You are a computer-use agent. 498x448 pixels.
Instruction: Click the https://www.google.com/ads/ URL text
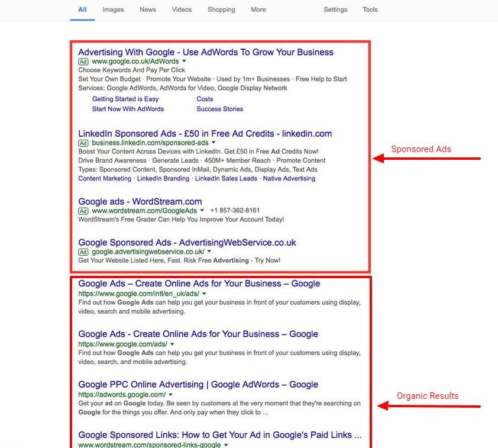coord(123,344)
